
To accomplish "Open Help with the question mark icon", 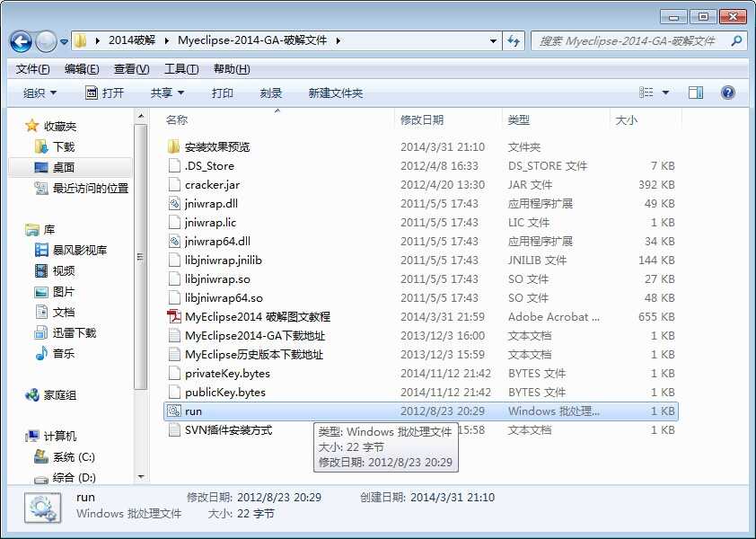I will click(728, 93).
